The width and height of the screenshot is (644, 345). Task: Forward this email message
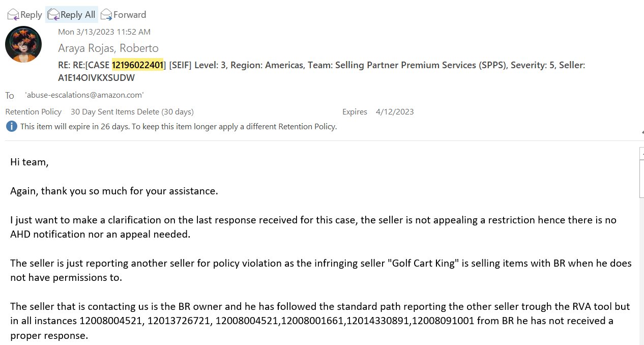(124, 15)
